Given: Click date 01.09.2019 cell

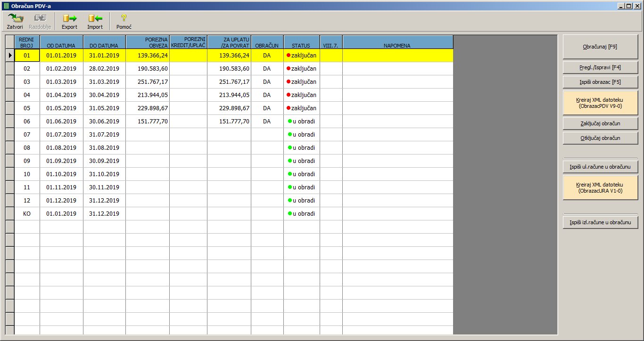Looking at the screenshot, I should 62,161.
